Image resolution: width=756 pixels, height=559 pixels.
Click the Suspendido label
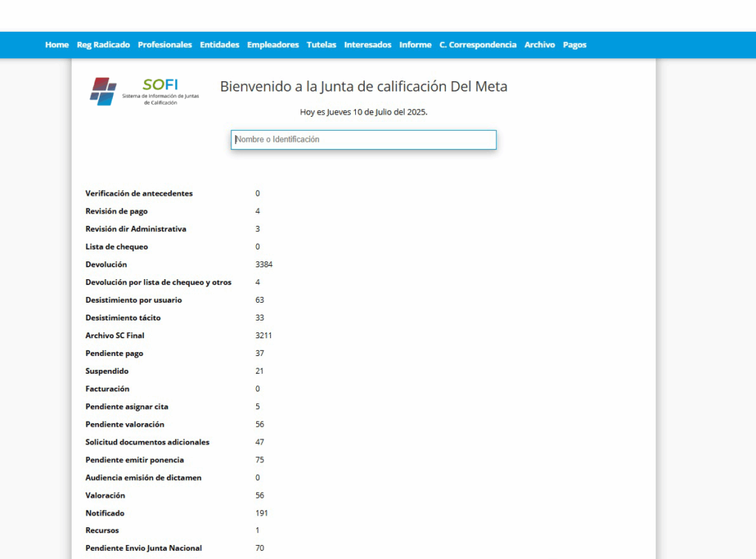tap(107, 371)
